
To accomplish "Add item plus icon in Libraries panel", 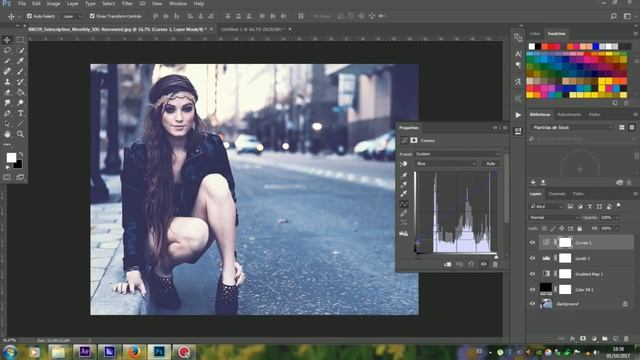I will (x=533, y=182).
